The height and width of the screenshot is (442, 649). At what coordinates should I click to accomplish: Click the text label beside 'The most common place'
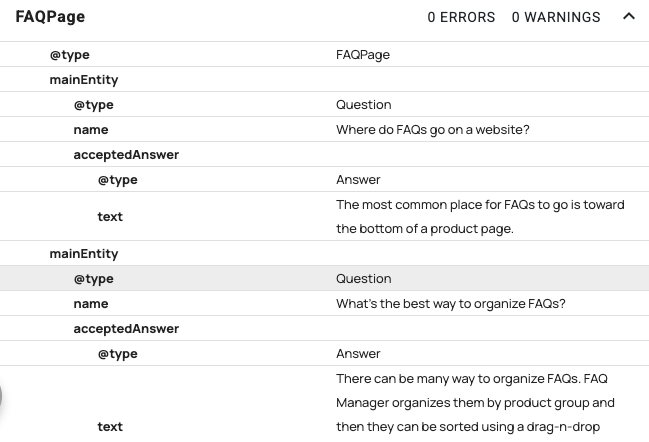tap(110, 216)
